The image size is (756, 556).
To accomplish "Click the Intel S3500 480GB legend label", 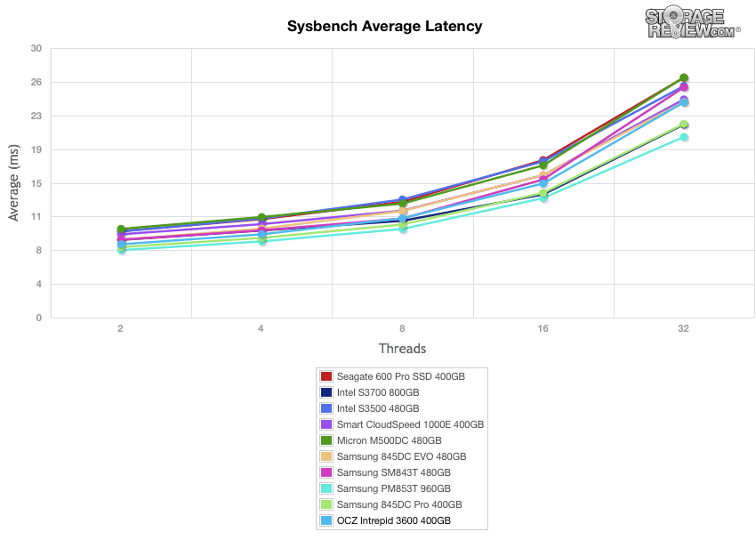I will (x=378, y=408).
